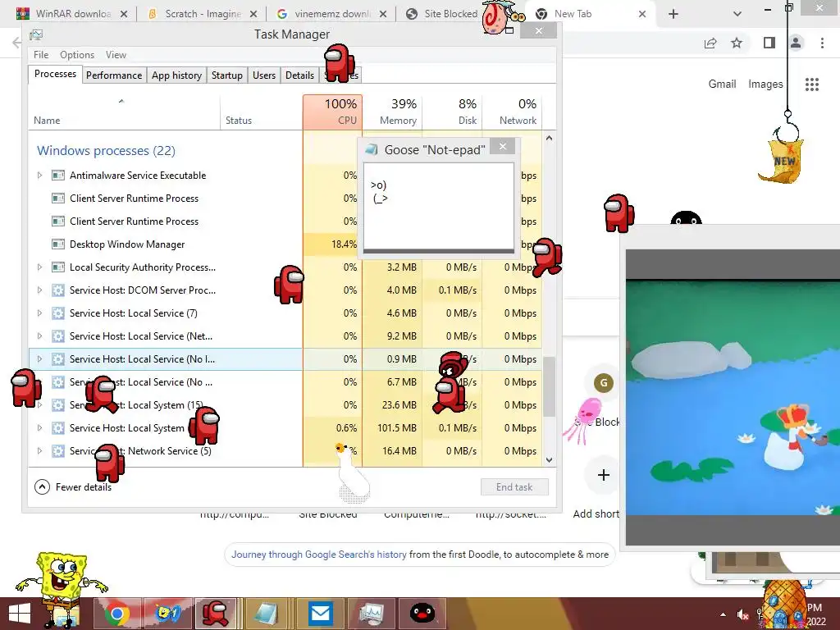Switch to Scratch - Imagine browser tab

203,14
